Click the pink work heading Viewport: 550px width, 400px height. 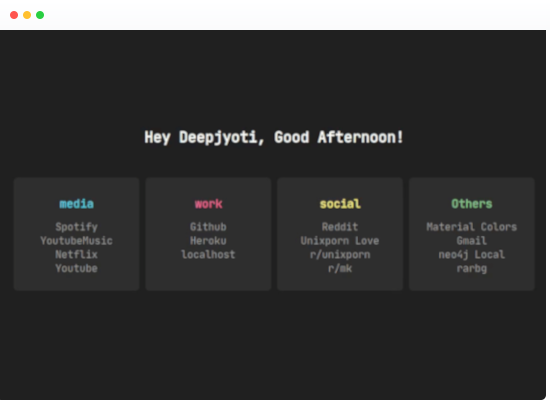click(x=208, y=204)
